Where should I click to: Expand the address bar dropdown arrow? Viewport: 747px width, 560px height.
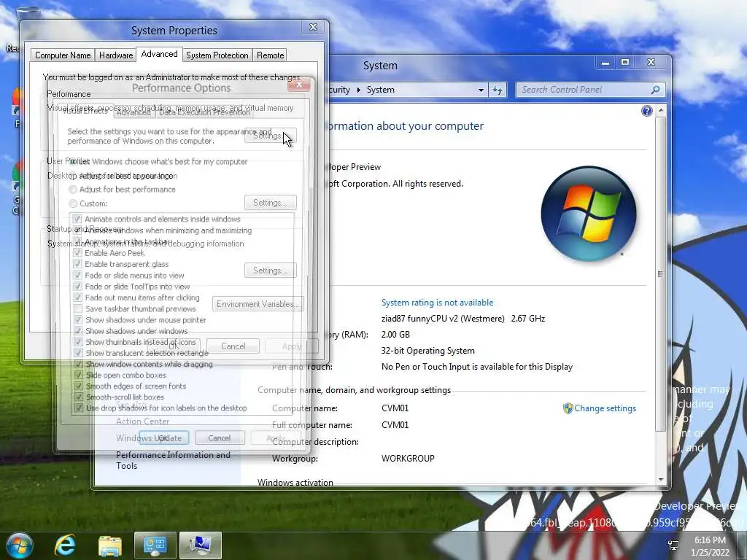tap(481, 90)
